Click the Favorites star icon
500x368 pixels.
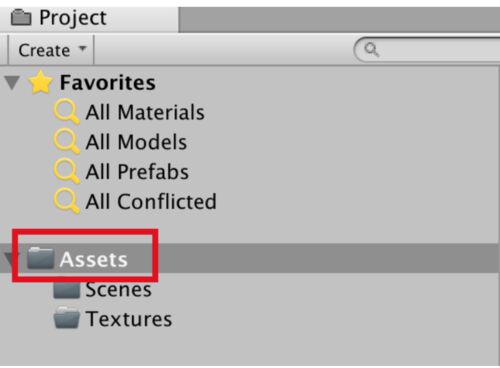(41, 82)
